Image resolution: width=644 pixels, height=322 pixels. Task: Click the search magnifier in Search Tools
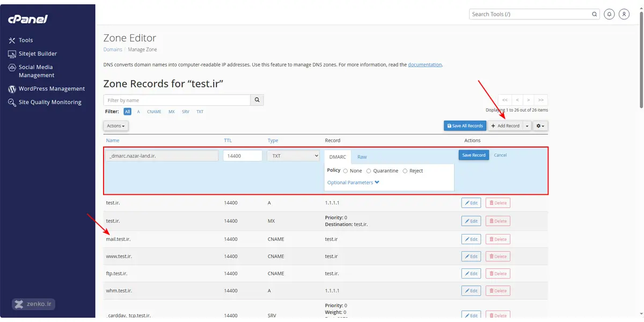595,14
